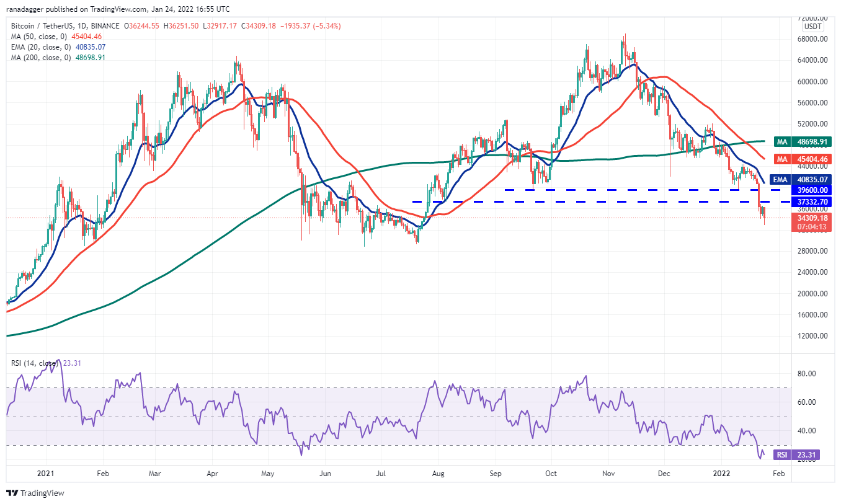The image size is (841, 504).
Task: Click the 37332.70 horizontal level tag
Action: point(811,202)
